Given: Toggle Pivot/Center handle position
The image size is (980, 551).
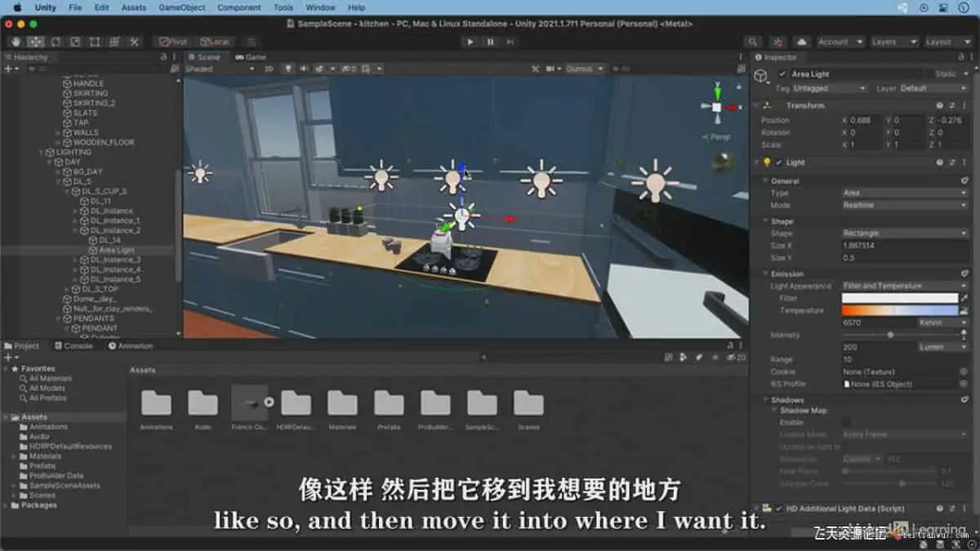Looking at the screenshot, I should coord(172,42).
